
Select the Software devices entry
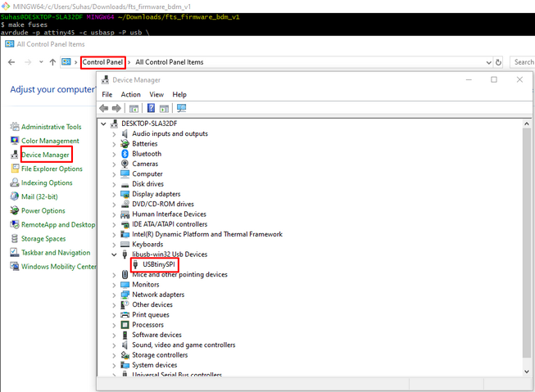[157, 335]
